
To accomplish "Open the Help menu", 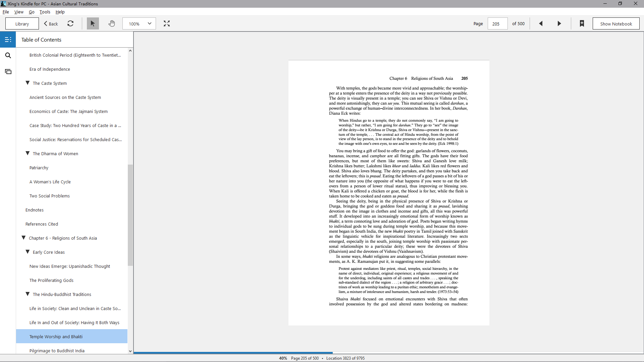I will [x=60, y=12].
